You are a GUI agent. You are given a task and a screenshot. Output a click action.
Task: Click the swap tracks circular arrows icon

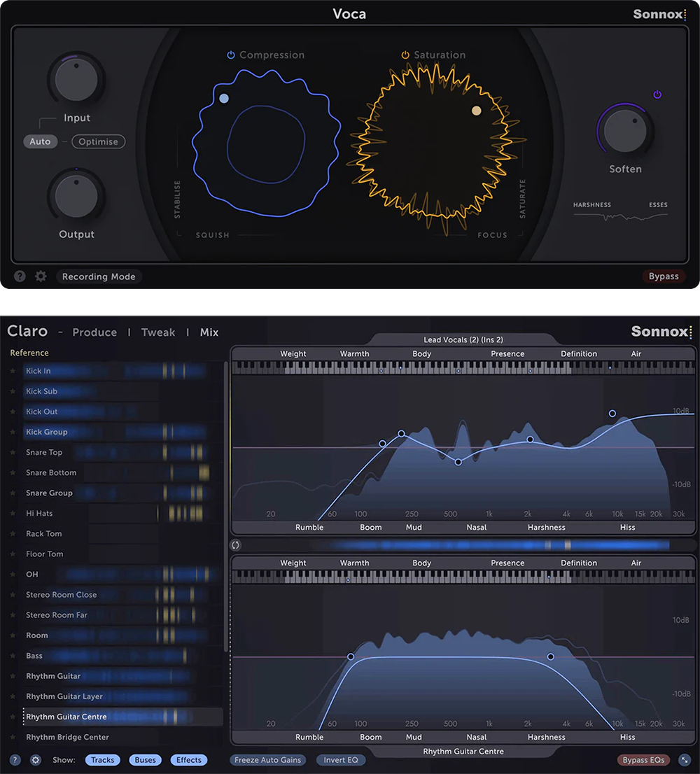pyautogui.click(x=236, y=544)
